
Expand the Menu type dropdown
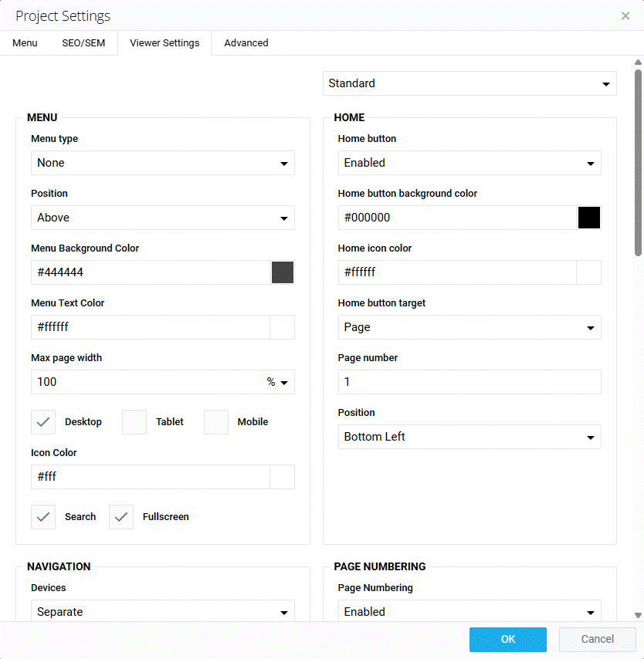[x=162, y=163]
